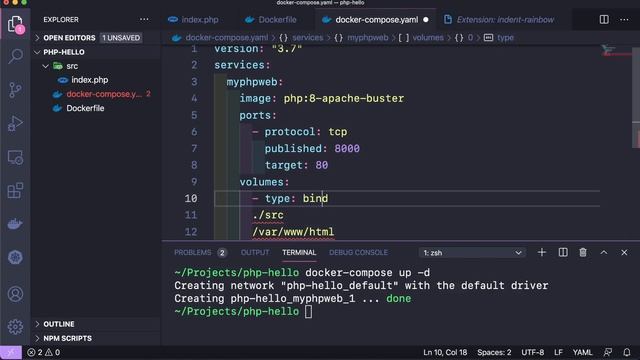
Task: Switch to the Dockerfile editor tab
Action: click(271, 20)
